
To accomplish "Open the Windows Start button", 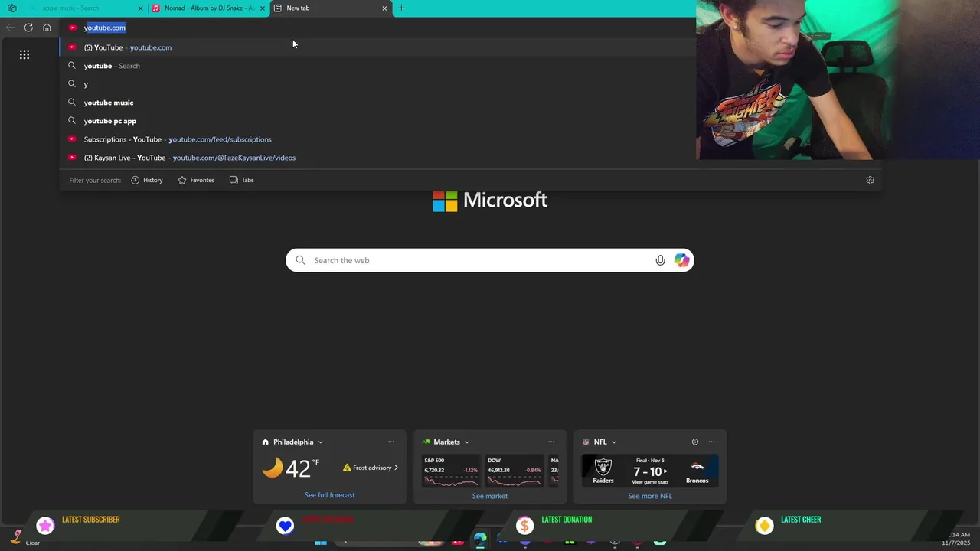I will pyautogui.click(x=321, y=541).
